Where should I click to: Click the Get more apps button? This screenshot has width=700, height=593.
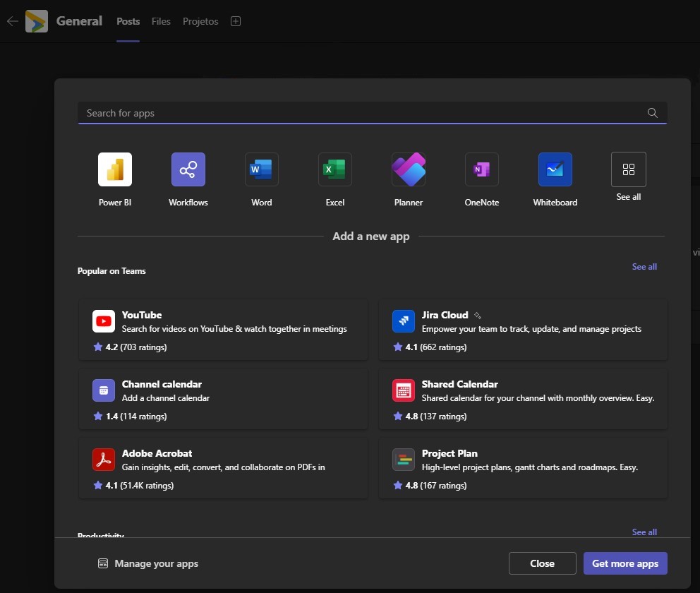[624, 563]
